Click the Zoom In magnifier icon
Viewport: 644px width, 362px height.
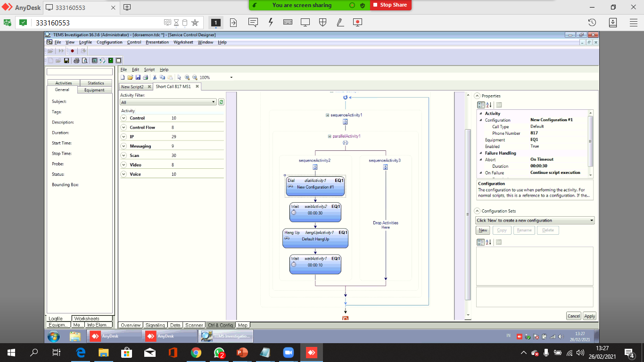187,77
